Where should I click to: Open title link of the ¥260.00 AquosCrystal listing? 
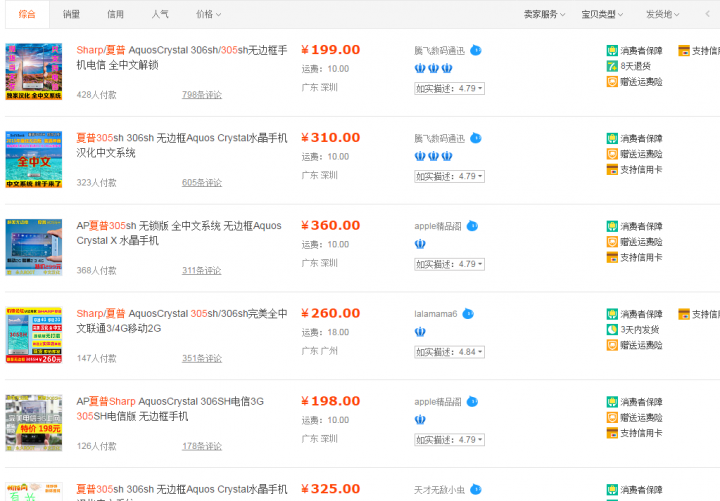pos(182,321)
